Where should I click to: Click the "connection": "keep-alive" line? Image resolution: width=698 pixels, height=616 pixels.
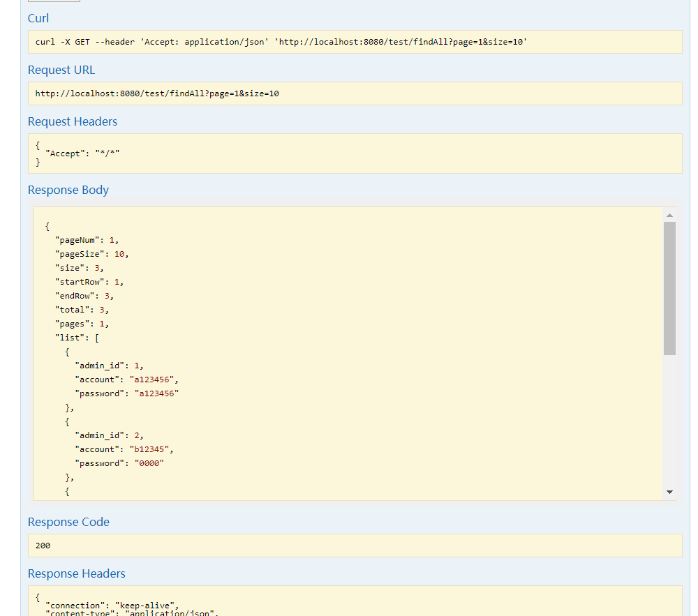112,606
